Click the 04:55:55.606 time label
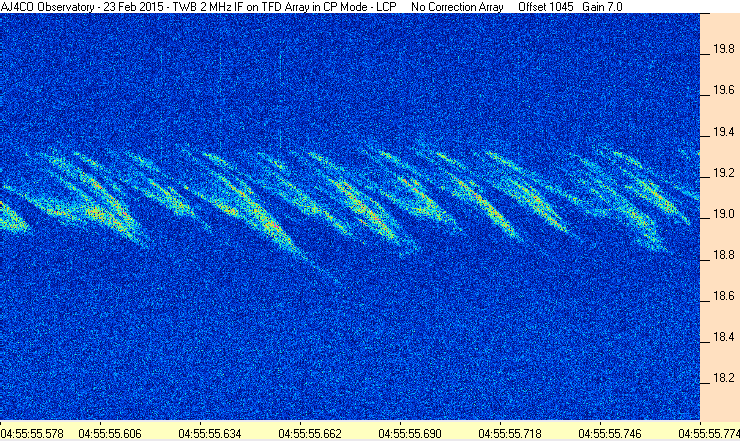The height and width of the screenshot is (441, 740). click(x=110, y=433)
